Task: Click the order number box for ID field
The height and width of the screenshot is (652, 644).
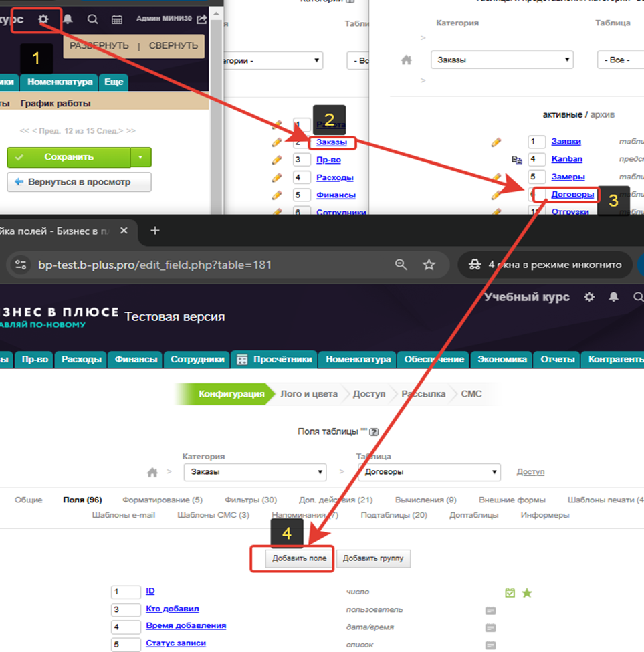Action: tap(126, 592)
